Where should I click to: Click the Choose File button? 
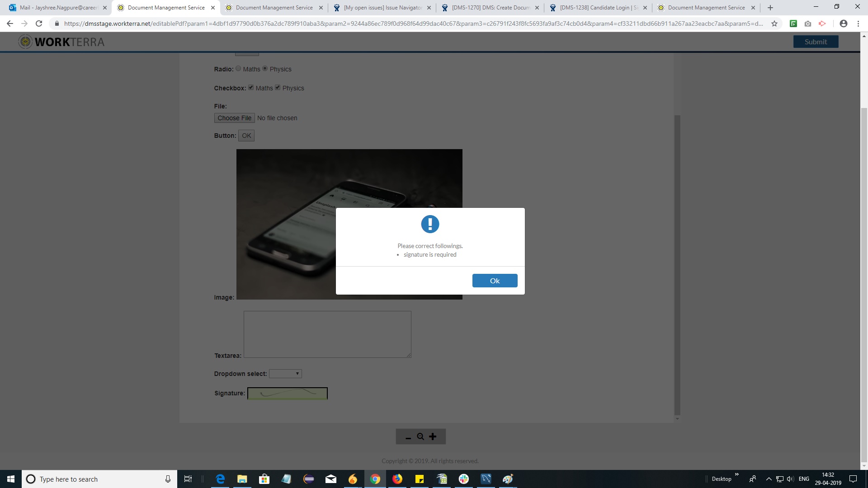tap(234, 118)
